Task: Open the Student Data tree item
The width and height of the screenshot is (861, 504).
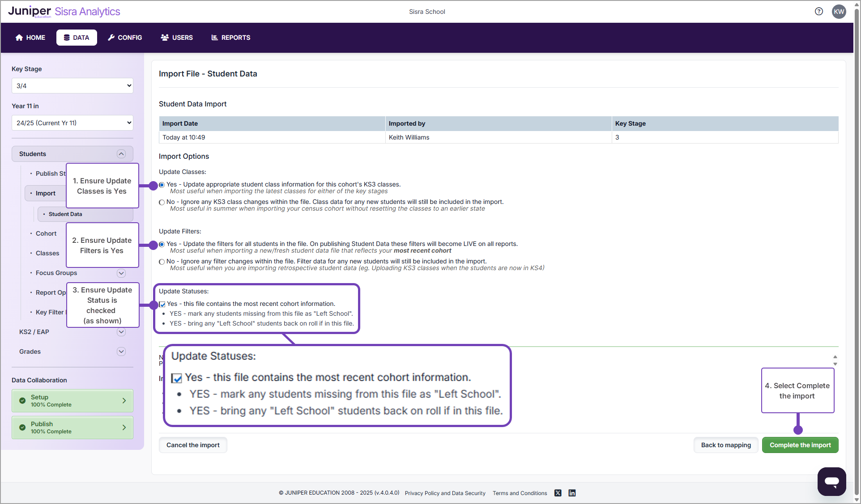Action: click(65, 214)
